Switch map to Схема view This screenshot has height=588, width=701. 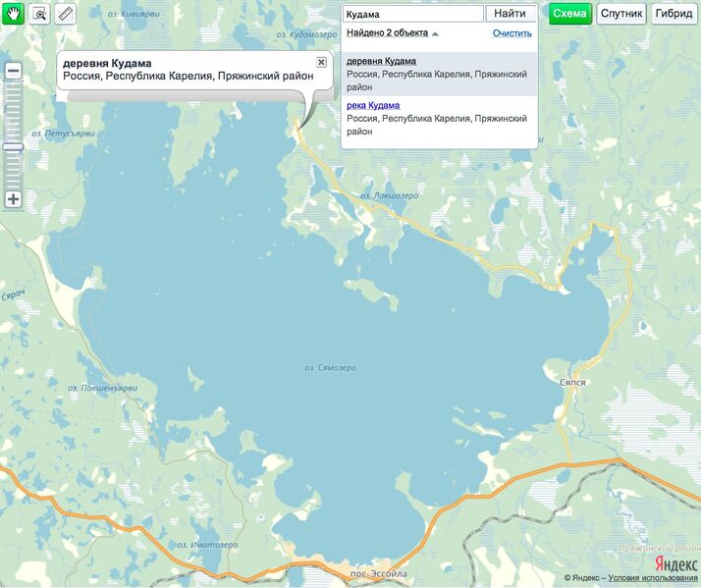tap(569, 14)
